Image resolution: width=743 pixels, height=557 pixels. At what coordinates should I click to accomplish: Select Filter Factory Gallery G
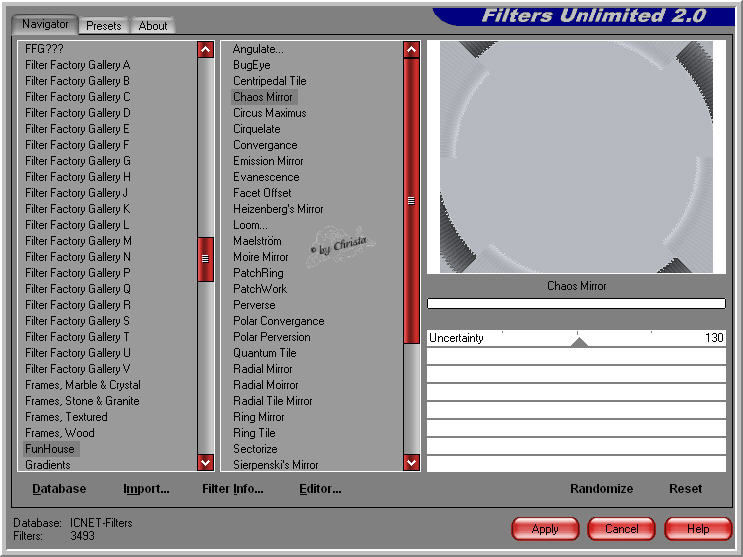pyautogui.click(x=78, y=161)
